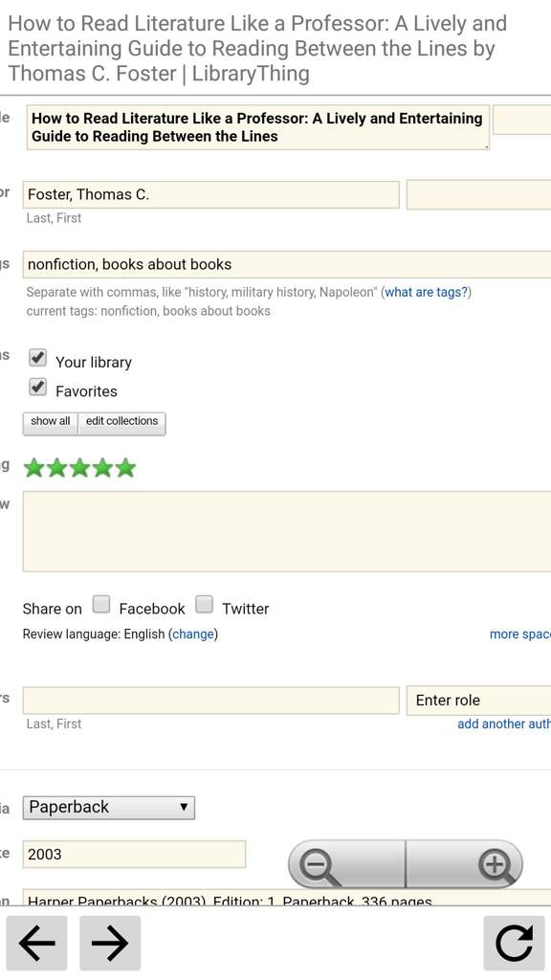Uncheck the Favorites collection
This screenshot has height=980, width=551.
37,388
